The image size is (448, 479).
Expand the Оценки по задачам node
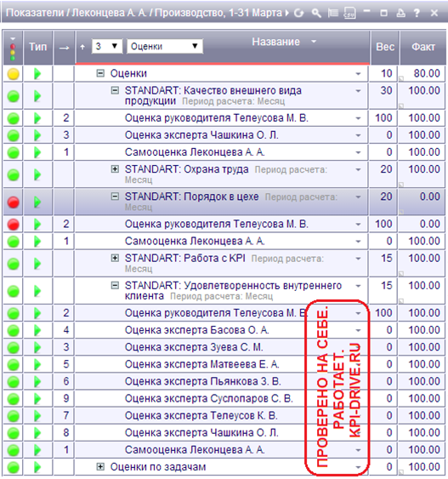[x=100, y=466]
